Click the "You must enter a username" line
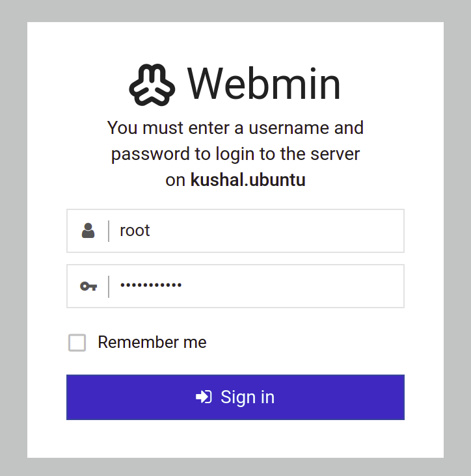 (235, 127)
